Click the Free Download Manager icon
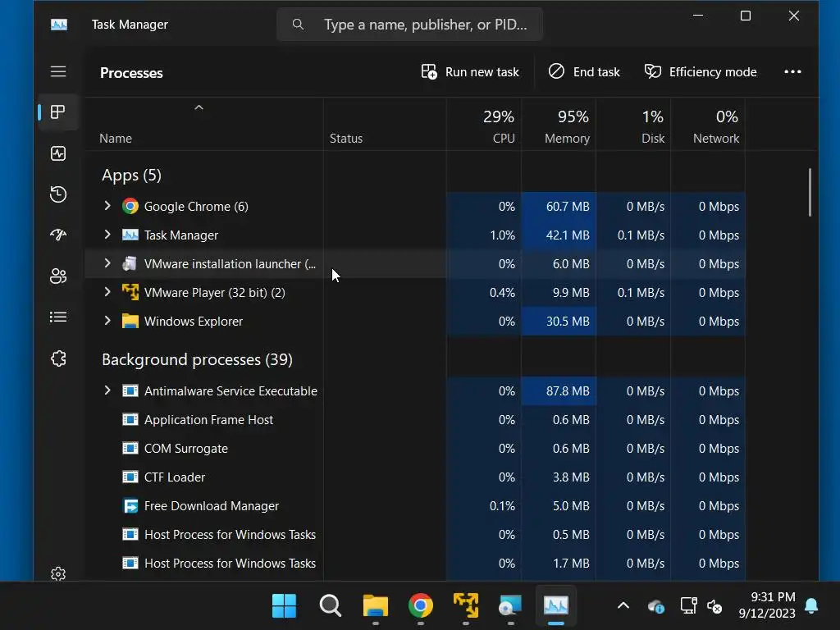The width and height of the screenshot is (840, 630). click(x=130, y=505)
